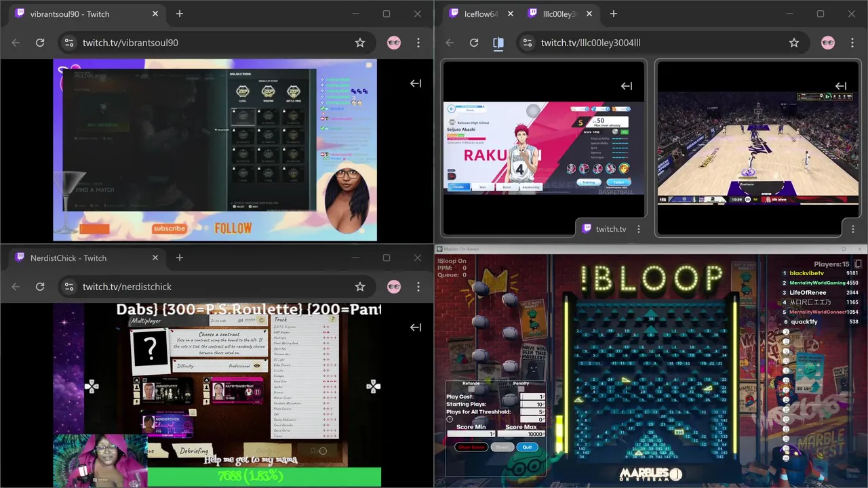Click the green goal progress bar 7688

264,476
